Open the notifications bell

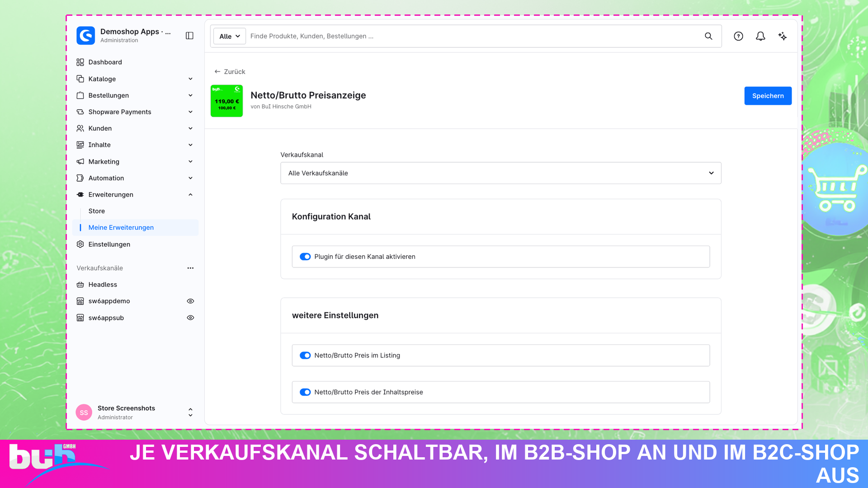coord(760,36)
